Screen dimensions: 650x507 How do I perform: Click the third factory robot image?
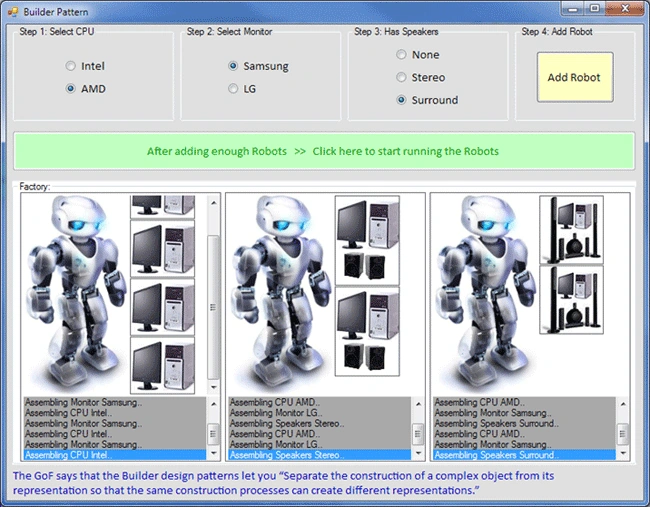click(485, 292)
